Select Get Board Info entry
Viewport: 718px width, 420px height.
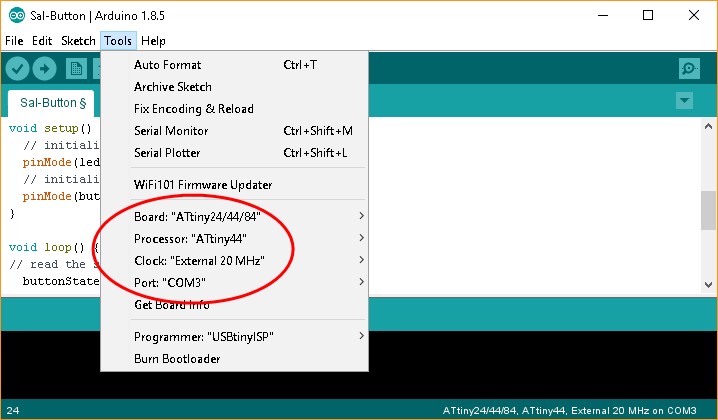tap(234, 304)
